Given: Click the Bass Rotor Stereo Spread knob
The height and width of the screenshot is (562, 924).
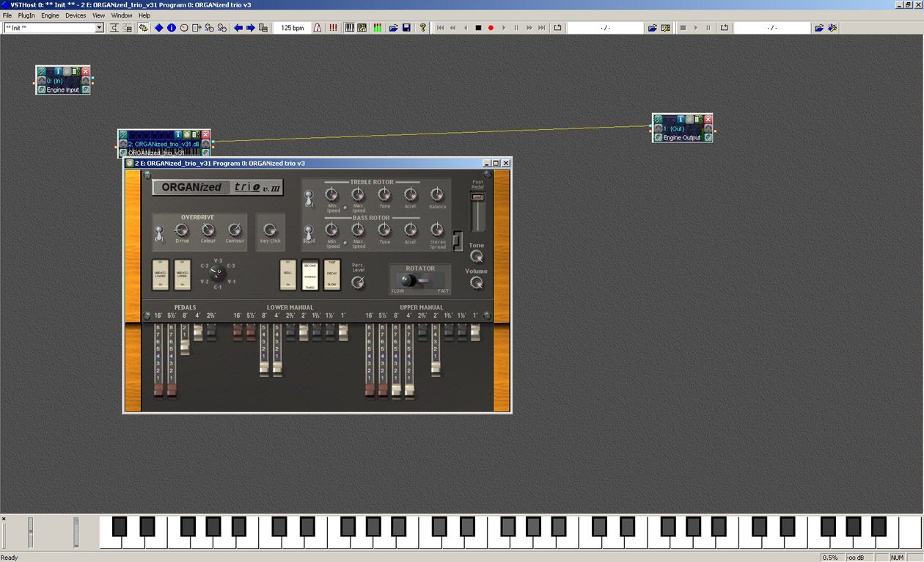Looking at the screenshot, I should click(437, 230).
